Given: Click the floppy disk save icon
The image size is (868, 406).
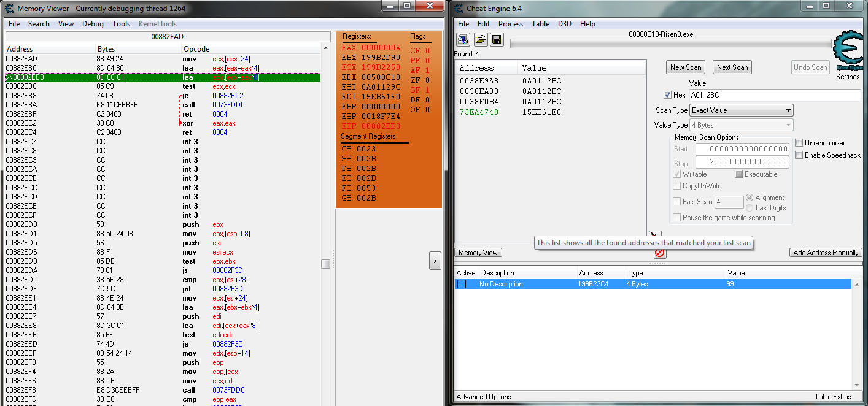Looking at the screenshot, I should click(497, 40).
